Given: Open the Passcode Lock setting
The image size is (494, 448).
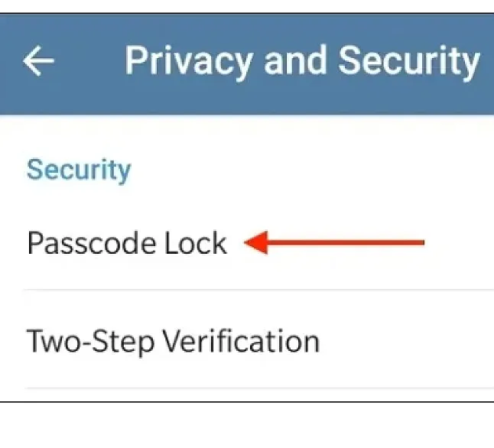Looking at the screenshot, I should [x=247, y=242].
